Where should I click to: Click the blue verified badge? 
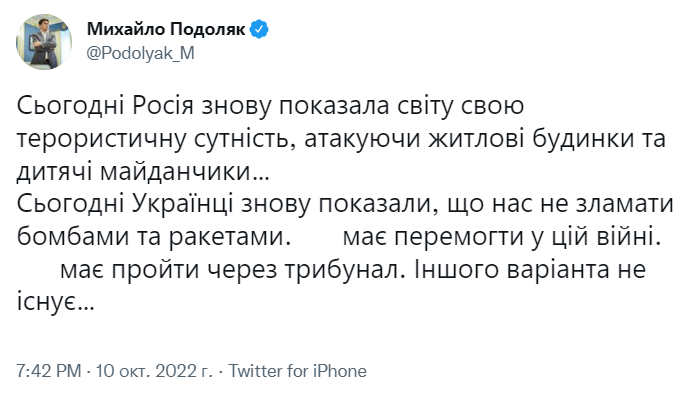point(259,30)
